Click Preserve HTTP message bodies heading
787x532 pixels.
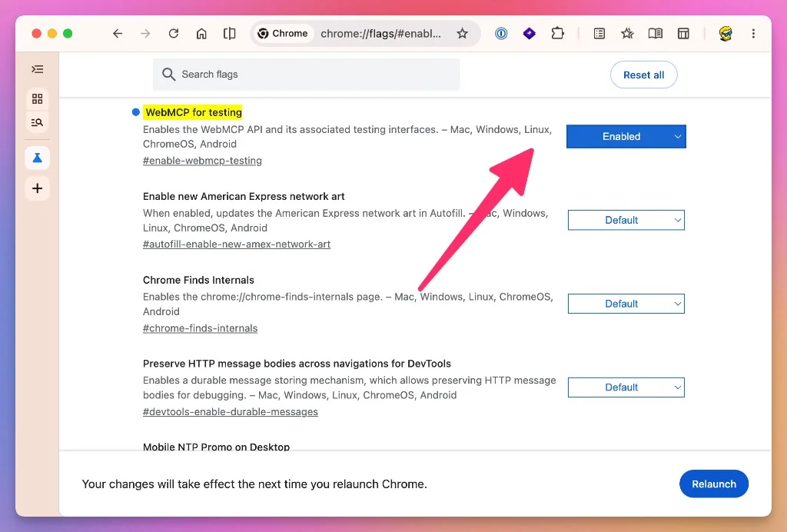pos(297,364)
